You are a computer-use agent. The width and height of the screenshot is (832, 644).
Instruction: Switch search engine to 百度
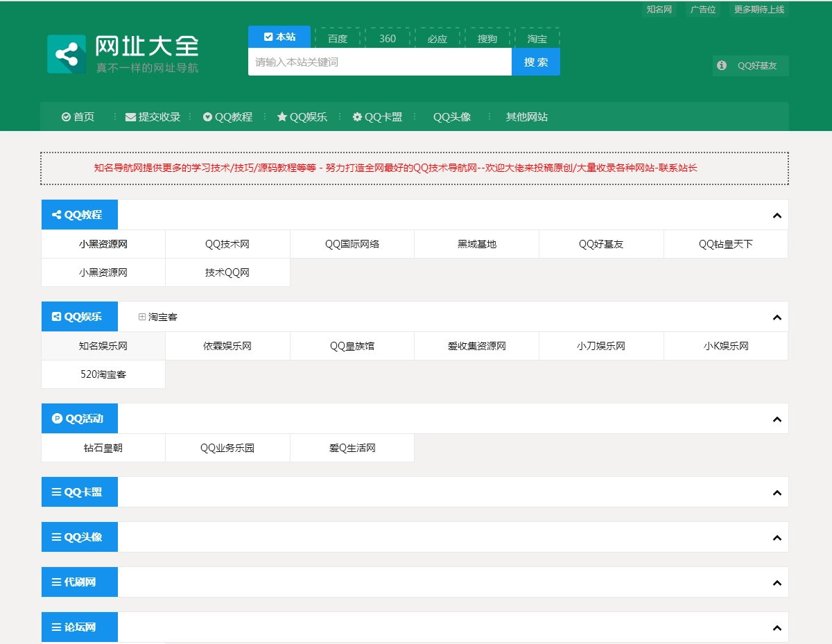click(x=338, y=38)
